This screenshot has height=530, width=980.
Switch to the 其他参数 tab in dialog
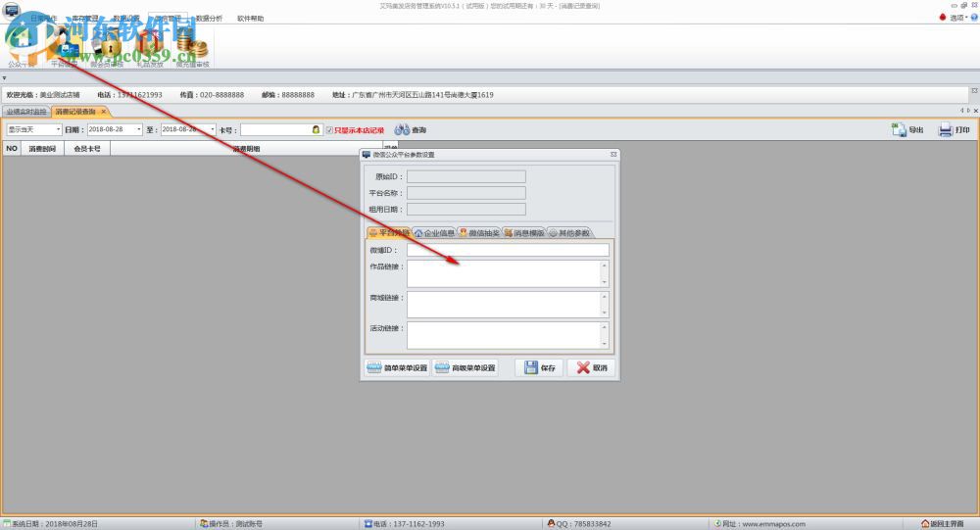coord(568,232)
